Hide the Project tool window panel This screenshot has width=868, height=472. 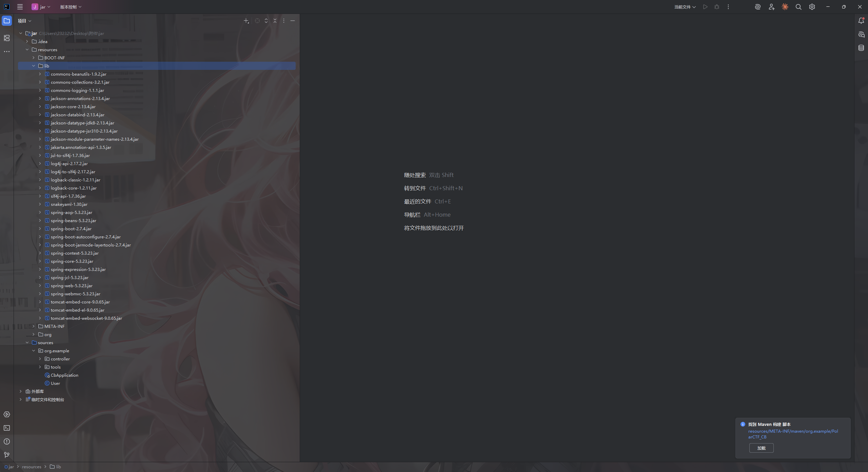(293, 21)
